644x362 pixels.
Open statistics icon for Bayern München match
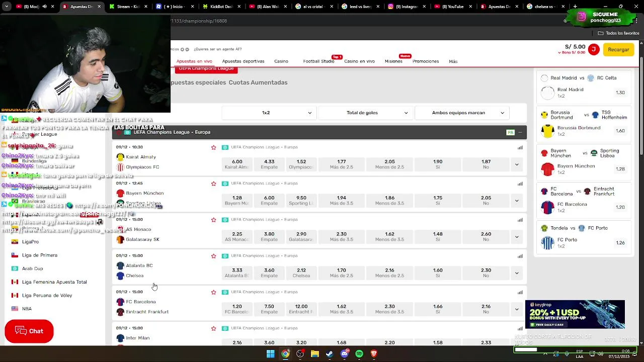(x=520, y=184)
